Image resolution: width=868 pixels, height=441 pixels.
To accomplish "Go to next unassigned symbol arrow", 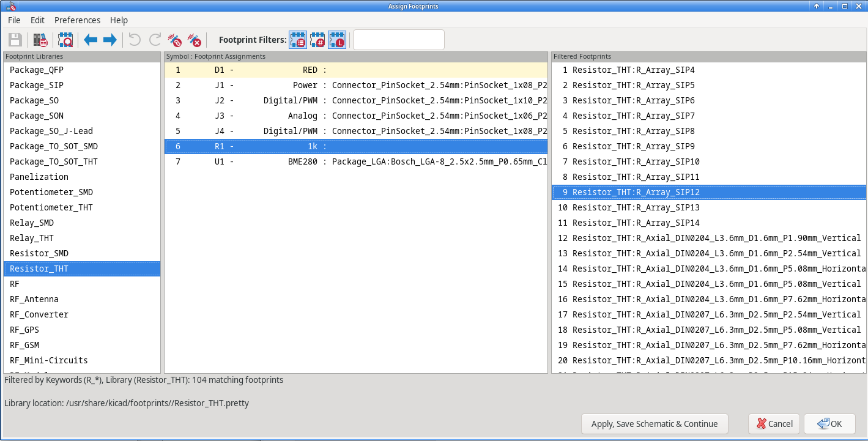I will (110, 40).
